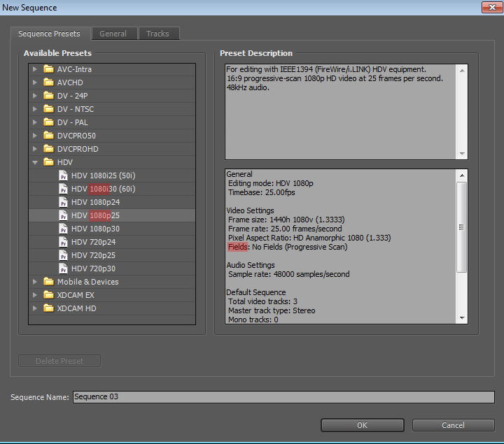Select the HDV 720p24 preset name
Viewport: 504px width, 444px height.
[93, 242]
